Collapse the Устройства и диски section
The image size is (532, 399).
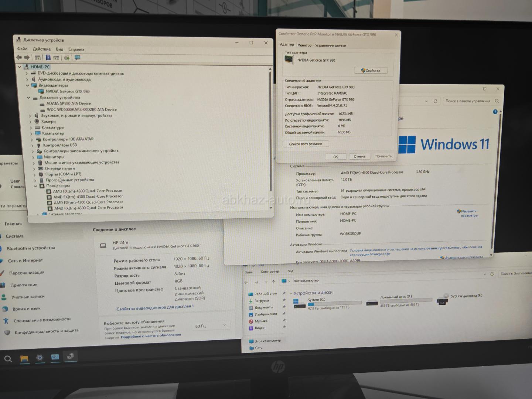click(291, 293)
